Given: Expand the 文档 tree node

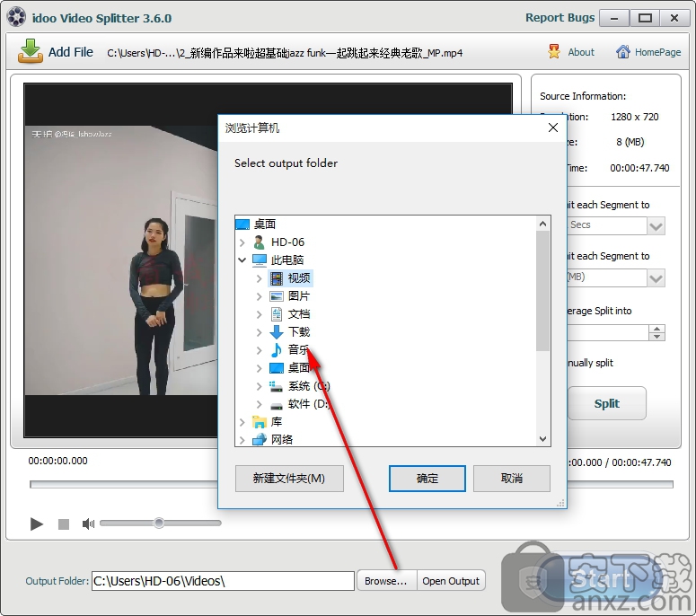Looking at the screenshot, I should 260,314.
